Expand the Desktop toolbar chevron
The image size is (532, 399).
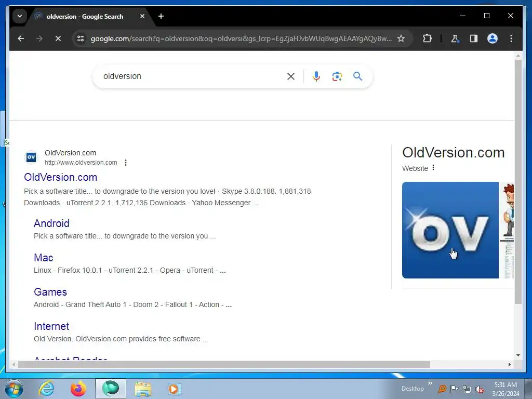(430, 383)
